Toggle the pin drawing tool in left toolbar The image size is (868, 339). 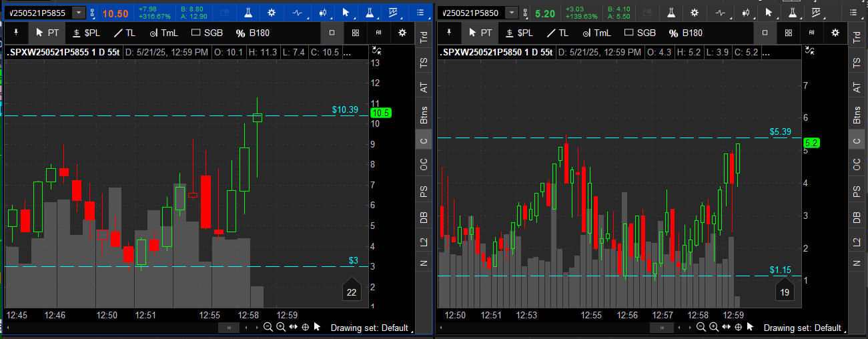pyautogui.click(x=15, y=32)
